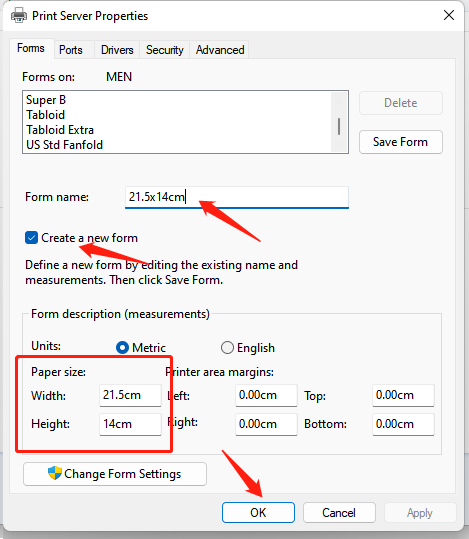This screenshot has height=539, width=469.
Task: Select Tabloid Extra in forms list
Action: [60, 130]
